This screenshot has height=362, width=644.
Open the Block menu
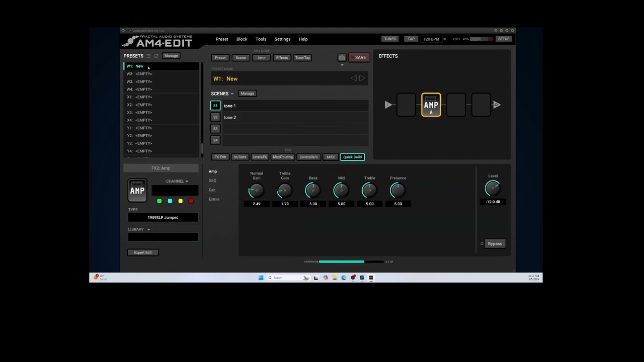[242, 39]
